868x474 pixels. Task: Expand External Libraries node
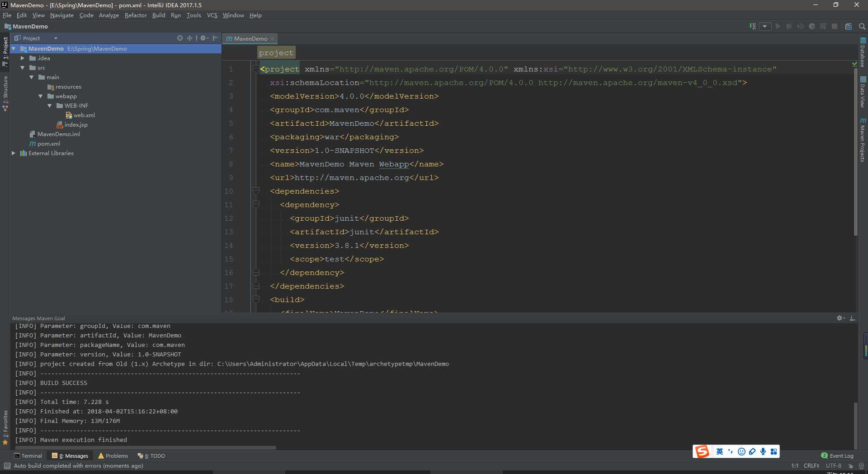14,153
